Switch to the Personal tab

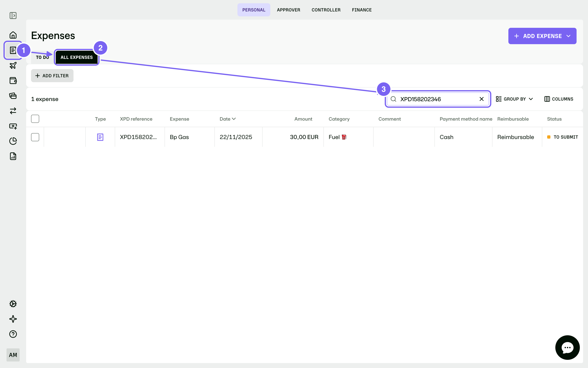click(x=254, y=10)
